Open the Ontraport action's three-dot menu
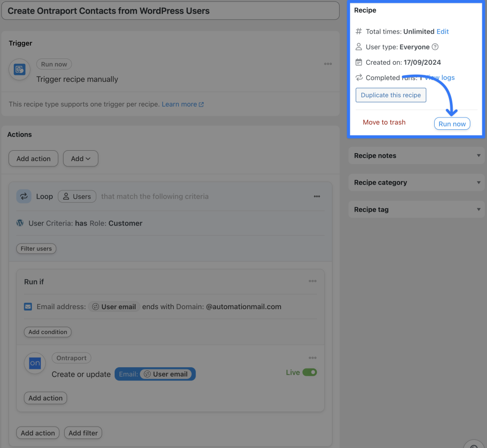The height and width of the screenshot is (448, 487). [x=312, y=358]
